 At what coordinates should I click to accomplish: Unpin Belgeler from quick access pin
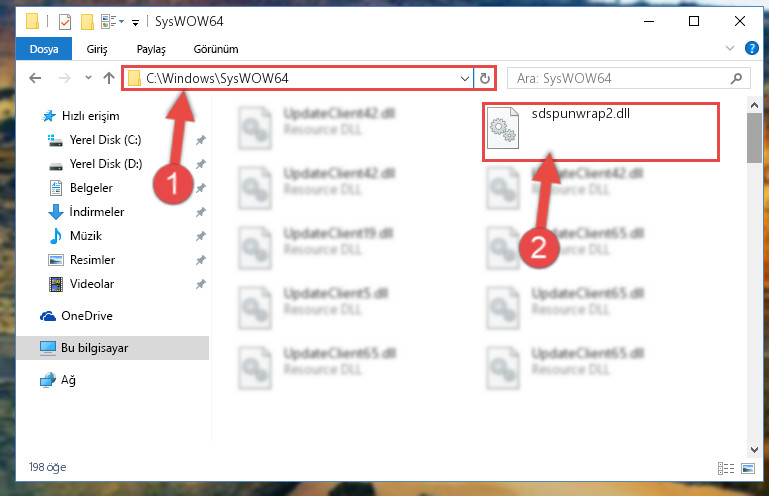coord(201,188)
